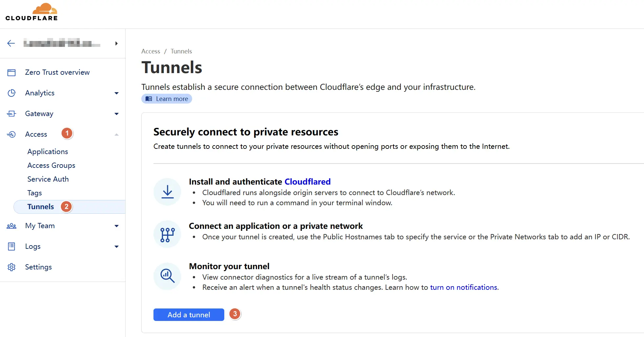Viewport: 644px width, 337px height.
Task: Expand the My Team dropdown arrow
Action: tap(116, 226)
